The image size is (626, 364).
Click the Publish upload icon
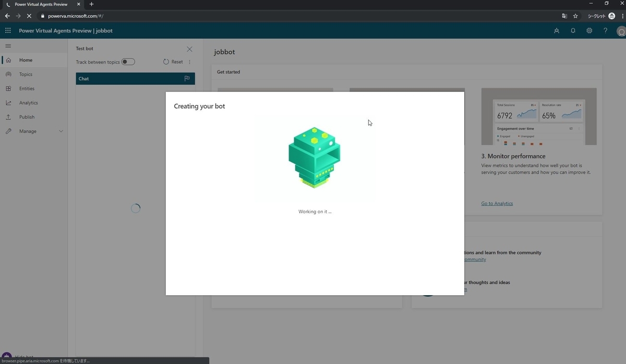point(8,117)
